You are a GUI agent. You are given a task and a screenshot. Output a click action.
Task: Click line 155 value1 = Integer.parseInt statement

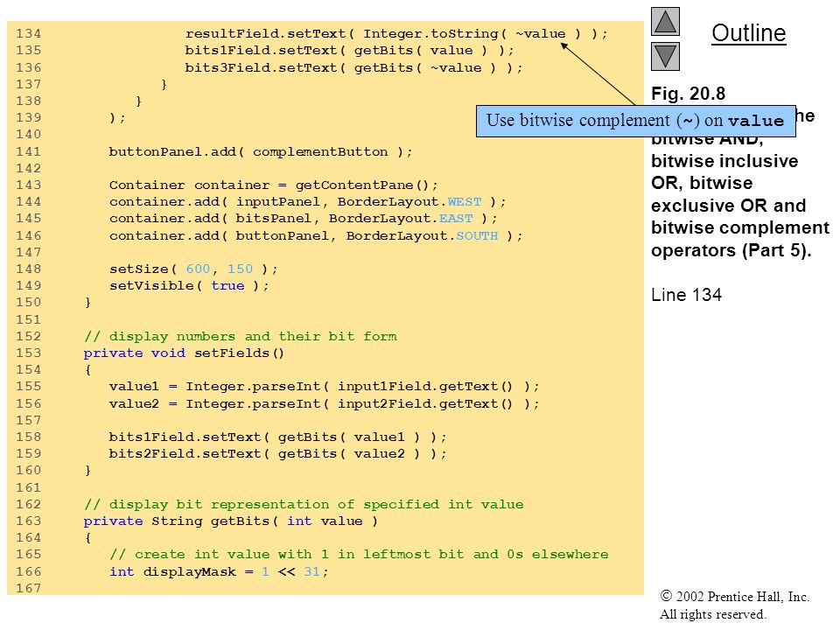click(324, 386)
